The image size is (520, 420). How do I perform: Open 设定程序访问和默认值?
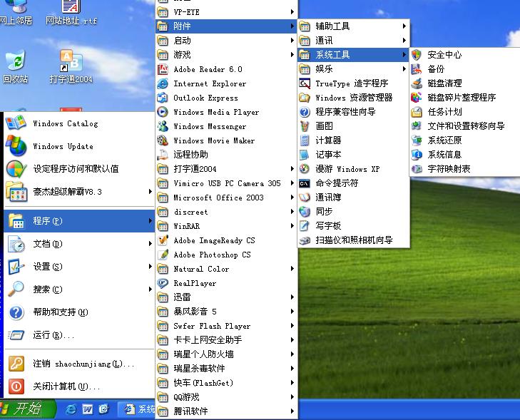(79, 169)
